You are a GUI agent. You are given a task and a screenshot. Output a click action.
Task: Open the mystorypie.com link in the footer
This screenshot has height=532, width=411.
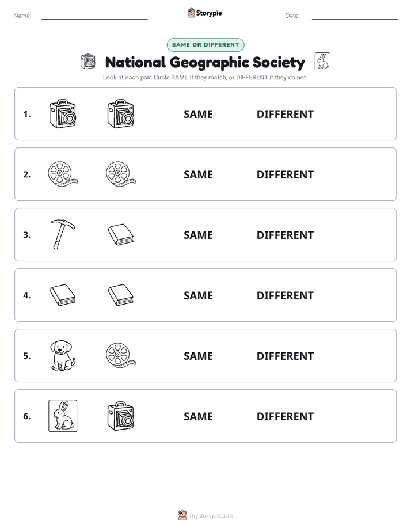tap(211, 516)
